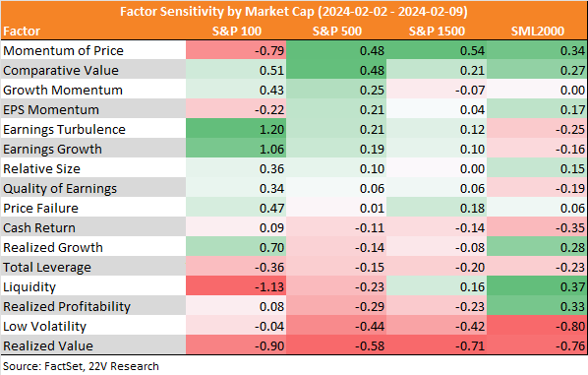588x375 pixels.
Task: Click the Earnings Growth 1.06 cell
Action: [x=236, y=148]
